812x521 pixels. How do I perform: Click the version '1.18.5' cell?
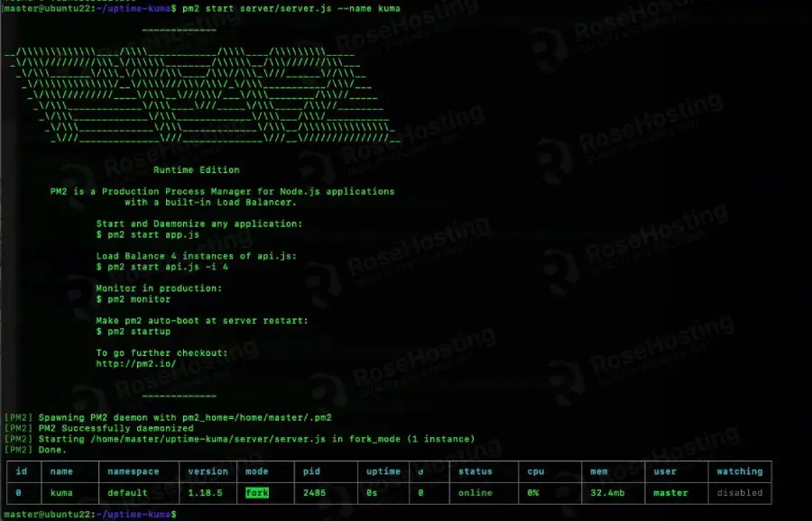(x=205, y=493)
